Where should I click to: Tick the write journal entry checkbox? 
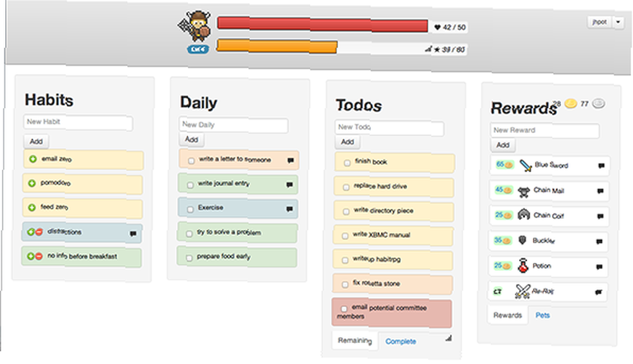(x=190, y=185)
